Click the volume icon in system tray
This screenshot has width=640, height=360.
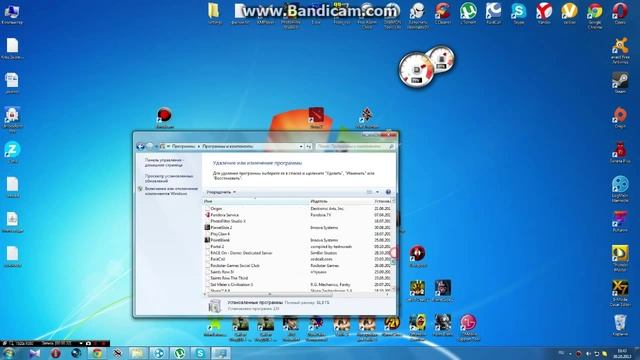[588, 353]
